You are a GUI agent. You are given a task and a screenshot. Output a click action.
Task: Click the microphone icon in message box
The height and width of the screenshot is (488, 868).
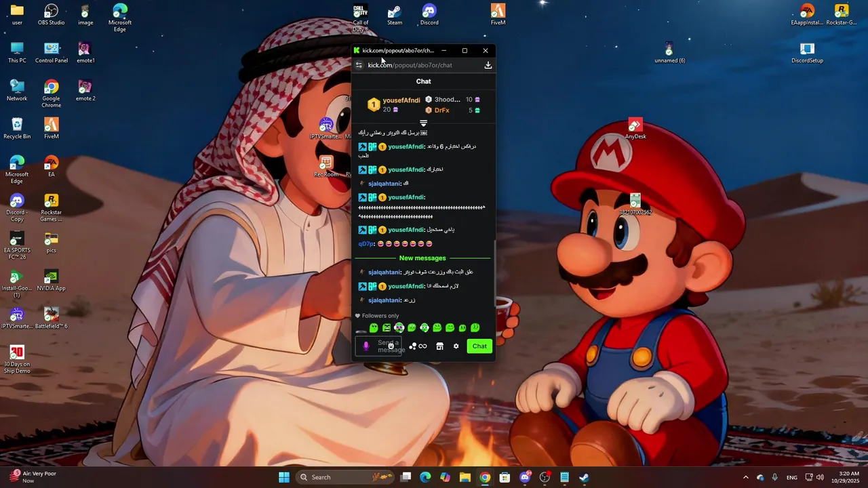(x=366, y=346)
